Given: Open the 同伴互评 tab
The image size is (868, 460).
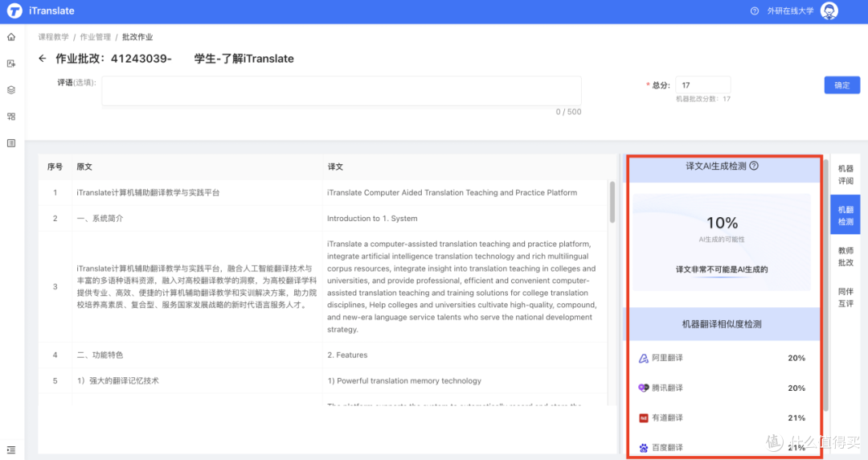Looking at the screenshot, I should point(845,298).
